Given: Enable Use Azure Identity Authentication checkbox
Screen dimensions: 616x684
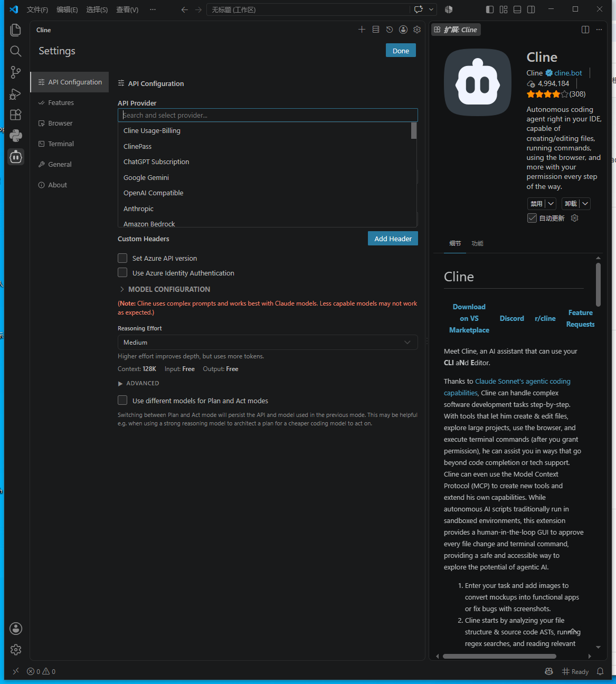Looking at the screenshot, I should 122,273.
